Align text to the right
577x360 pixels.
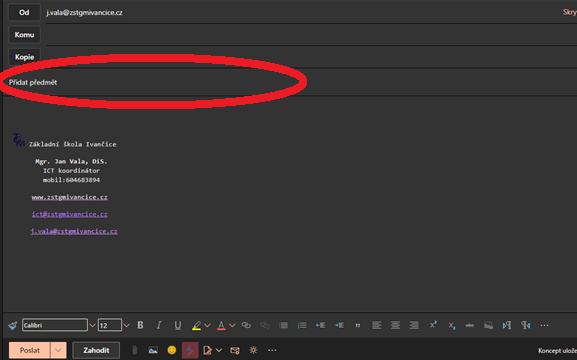(414, 325)
